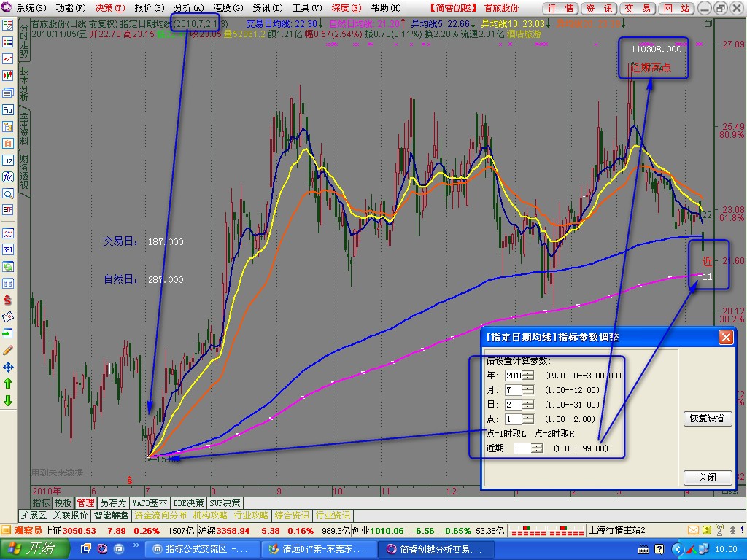Viewport: 747px width, 560px height.
Task: Select the 资金流向分布 tab
Action: pos(160,516)
